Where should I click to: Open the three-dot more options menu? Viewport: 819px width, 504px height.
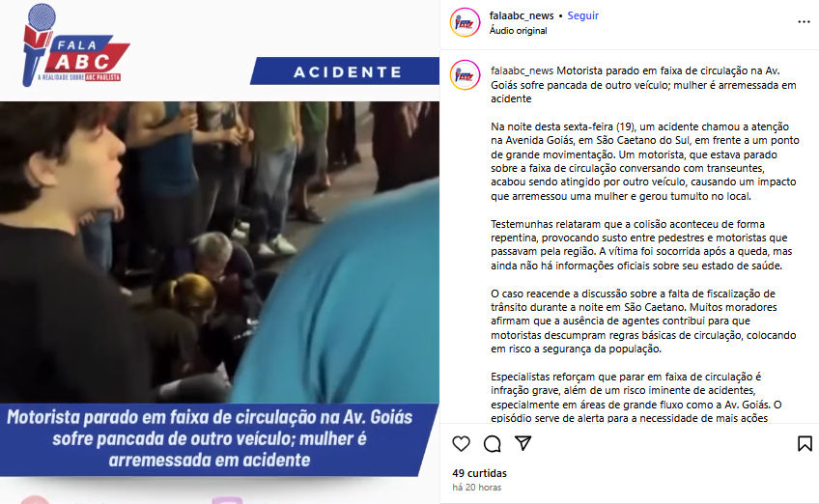tap(804, 22)
